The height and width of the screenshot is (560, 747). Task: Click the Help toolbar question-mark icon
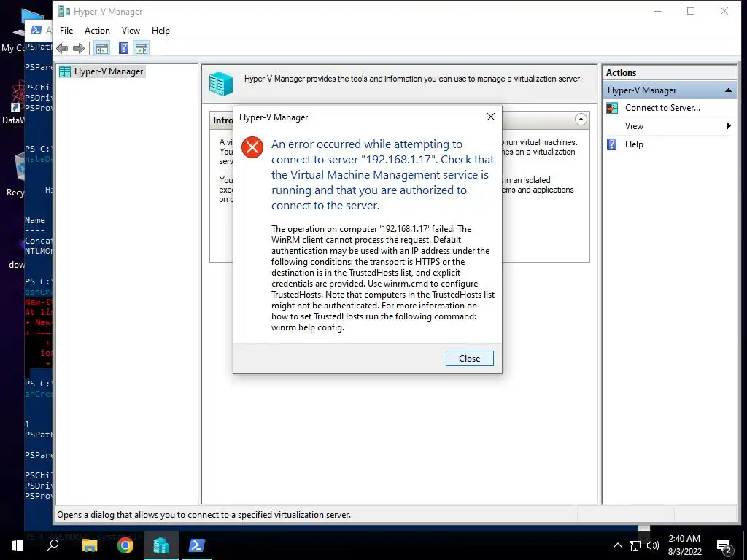point(123,48)
